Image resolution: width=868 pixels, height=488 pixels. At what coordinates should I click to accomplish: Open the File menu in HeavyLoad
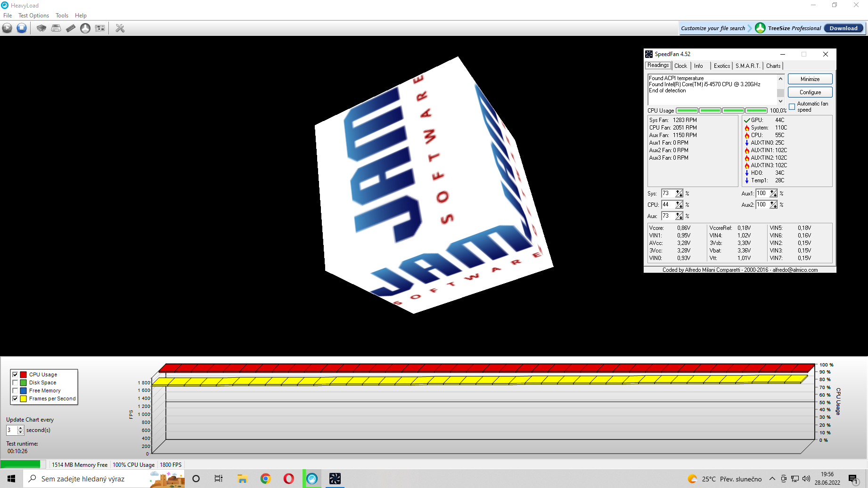[x=8, y=16]
